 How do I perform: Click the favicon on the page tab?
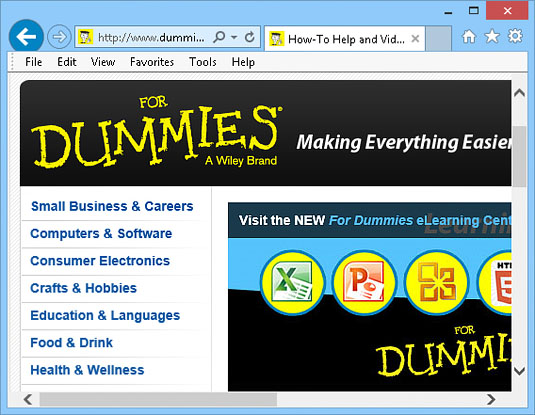(276, 39)
